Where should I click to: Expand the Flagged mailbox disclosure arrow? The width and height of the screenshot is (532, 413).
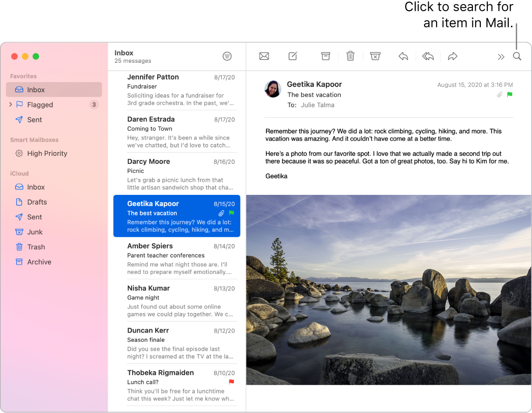coord(10,105)
